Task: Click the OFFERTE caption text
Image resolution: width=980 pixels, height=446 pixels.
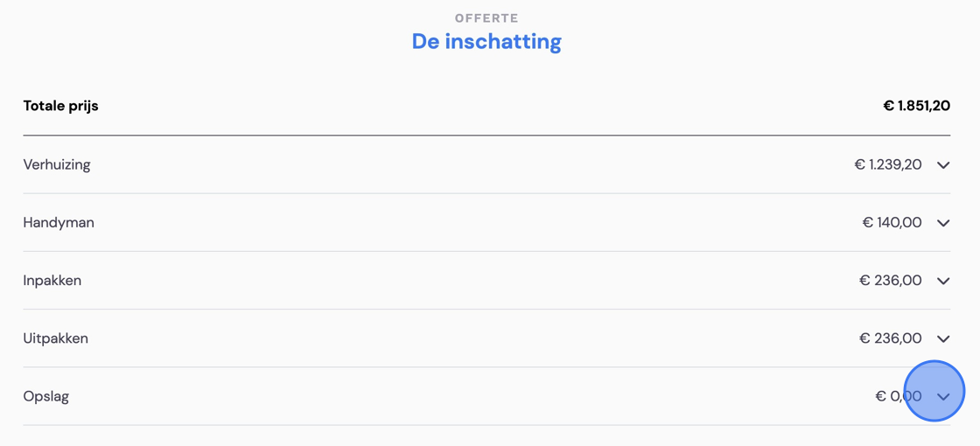Action: 486,18
